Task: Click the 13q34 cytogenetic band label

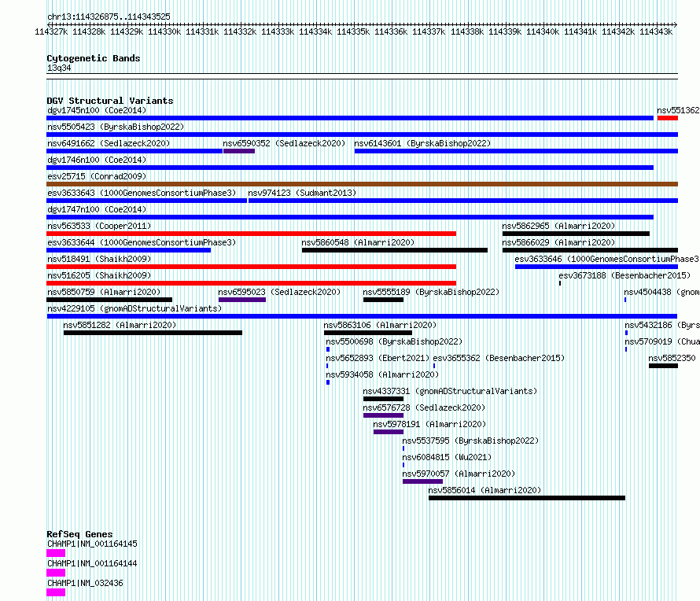Action: (59, 68)
